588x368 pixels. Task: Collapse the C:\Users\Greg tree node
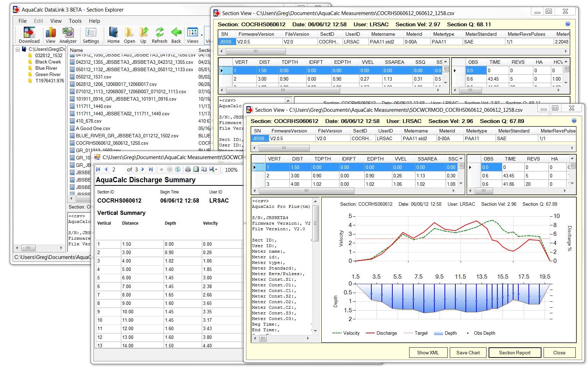17,49
